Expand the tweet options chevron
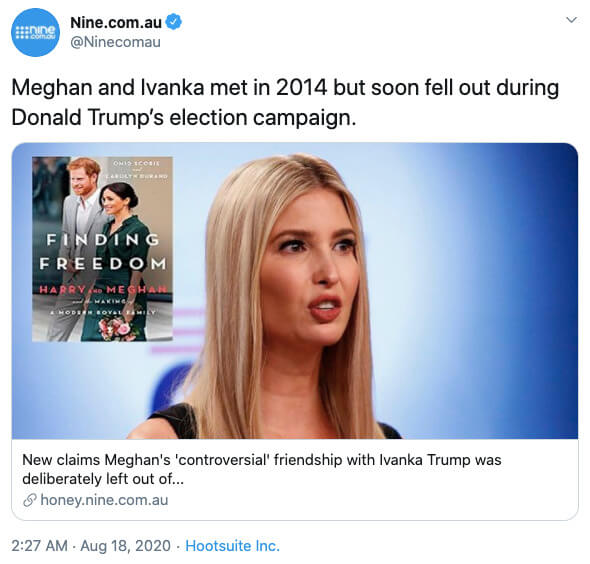The image size is (590, 564). 572,20
